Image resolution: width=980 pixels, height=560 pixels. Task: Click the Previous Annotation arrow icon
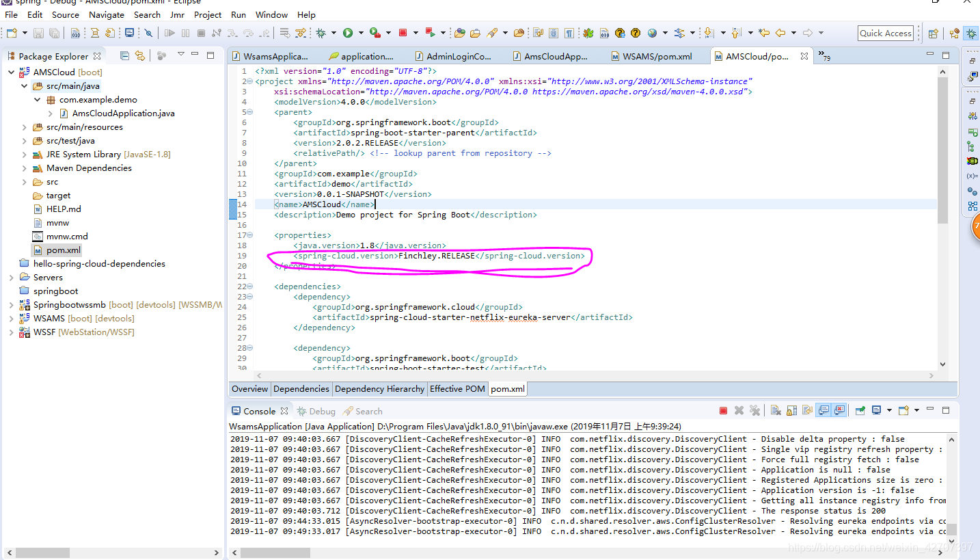(x=736, y=33)
